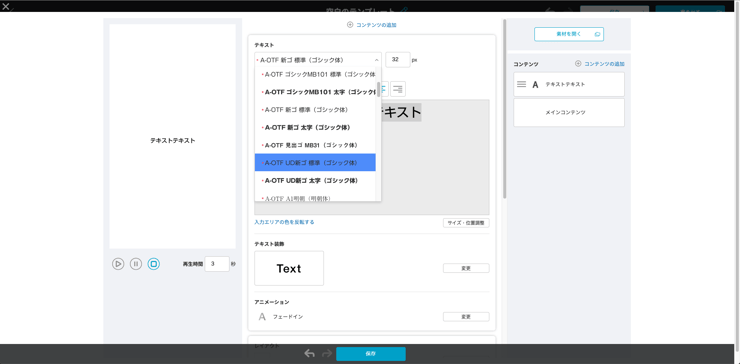Screen dimensions: 740x364
Task: Click 変更 button for テキスト装飾
Action: tap(466, 268)
